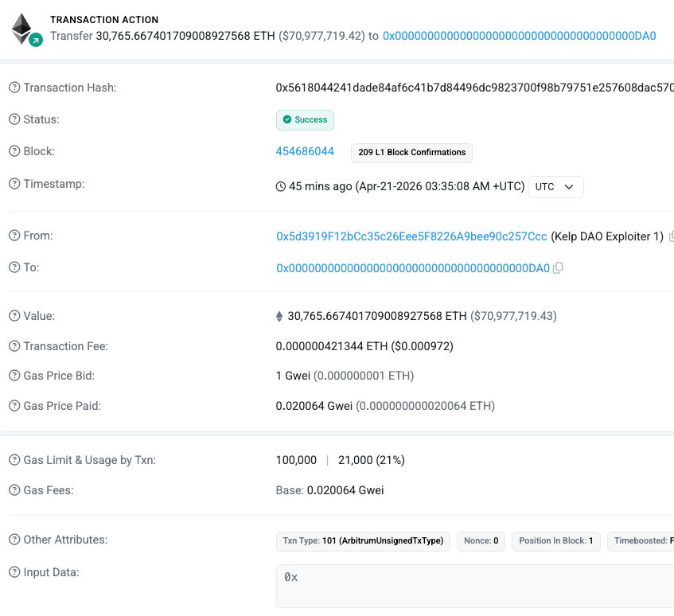Open To address ending in DA0
The height and width of the screenshot is (616, 674).
pos(413,268)
